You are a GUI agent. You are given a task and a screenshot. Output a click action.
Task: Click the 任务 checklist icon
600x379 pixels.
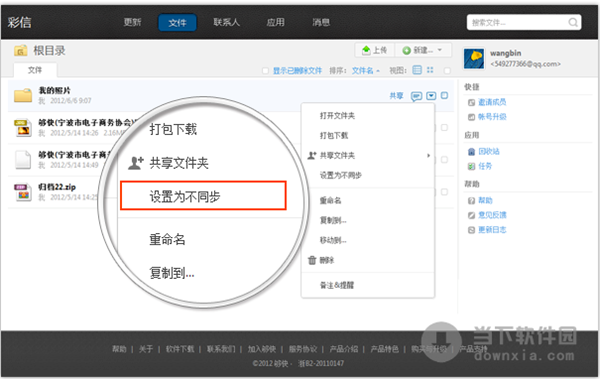point(471,167)
